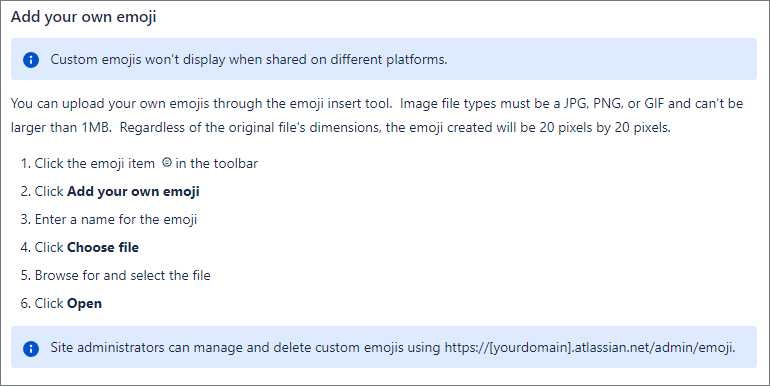Screen dimensions: 770x386
Task: Click the info icon beside Site administrators note
Action: (x=31, y=348)
